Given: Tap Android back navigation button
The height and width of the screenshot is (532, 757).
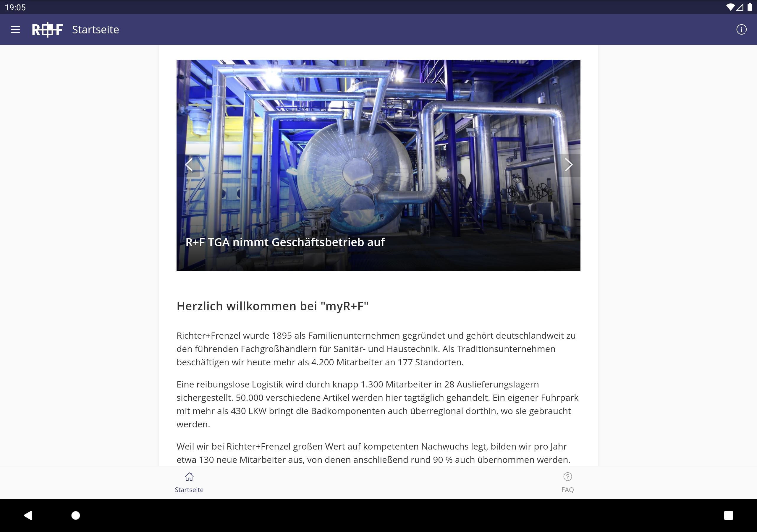Looking at the screenshot, I should 28,515.
